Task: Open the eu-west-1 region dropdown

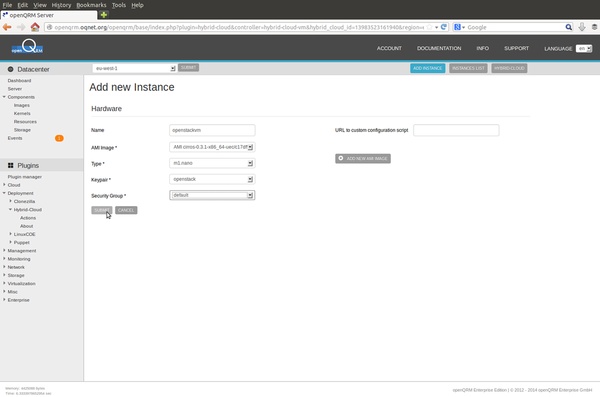Action: coord(134,68)
